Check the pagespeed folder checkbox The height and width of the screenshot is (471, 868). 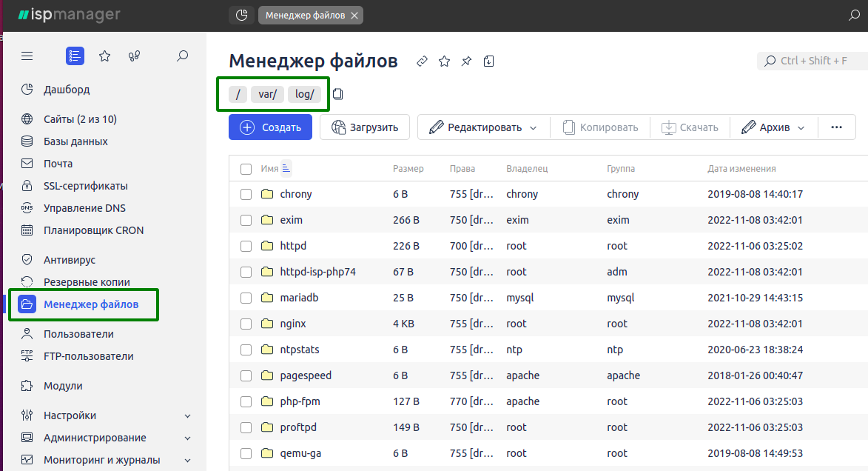click(246, 375)
